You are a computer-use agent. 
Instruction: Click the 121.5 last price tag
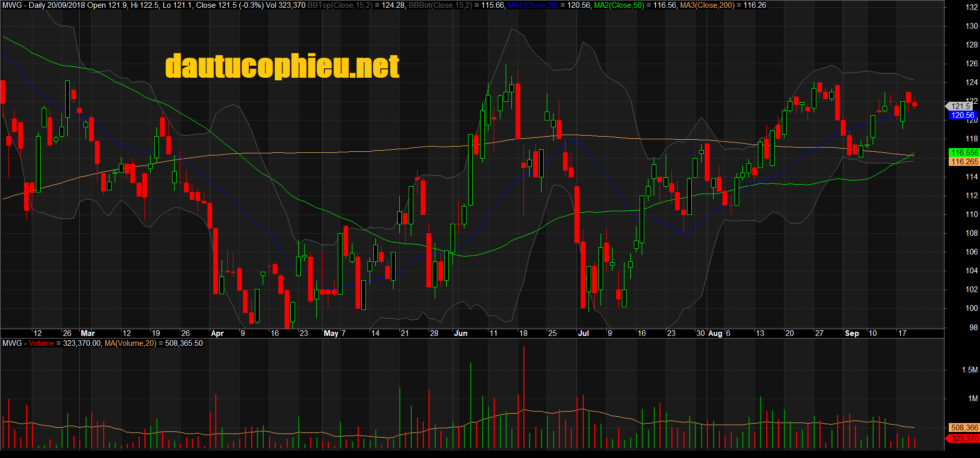(x=961, y=106)
